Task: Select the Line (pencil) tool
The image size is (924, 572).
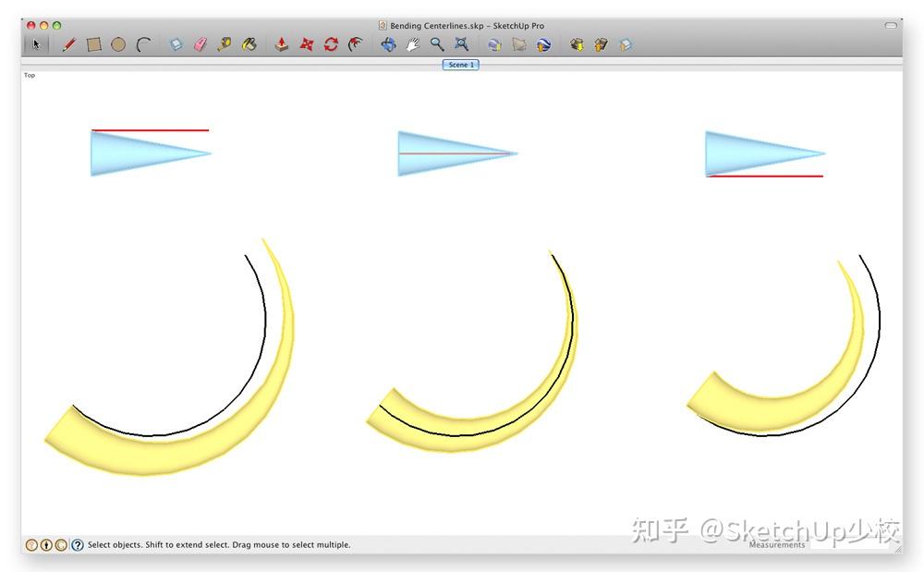Action: tap(68, 43)
